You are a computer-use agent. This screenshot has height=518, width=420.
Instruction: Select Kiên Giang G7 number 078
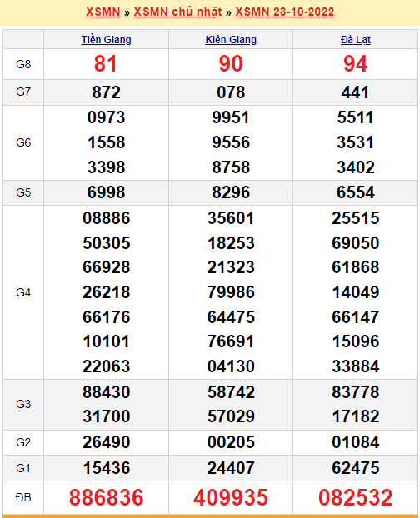[x=231, y=92]
